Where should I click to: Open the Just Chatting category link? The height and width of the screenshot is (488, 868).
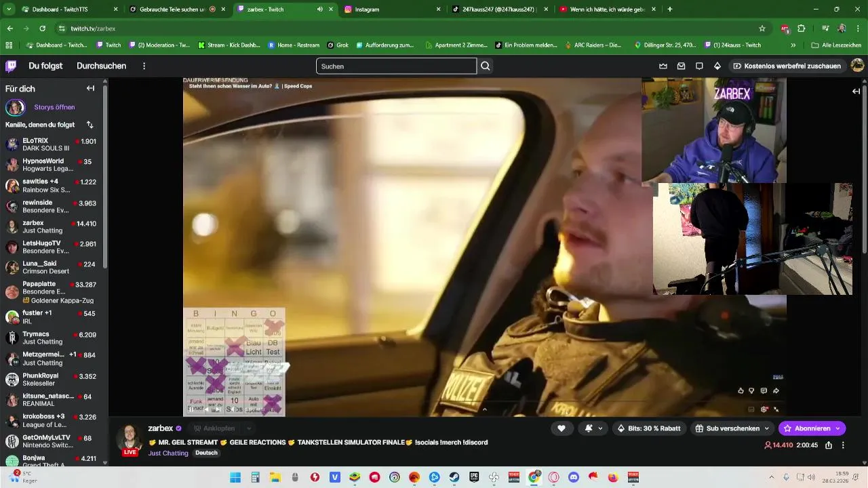tap(168, 453)
